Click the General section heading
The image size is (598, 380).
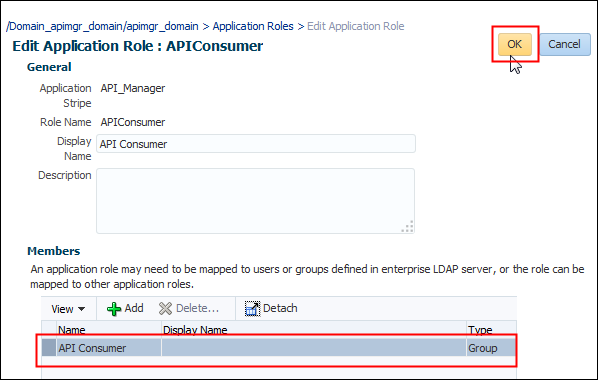click(x=49, y=67)
